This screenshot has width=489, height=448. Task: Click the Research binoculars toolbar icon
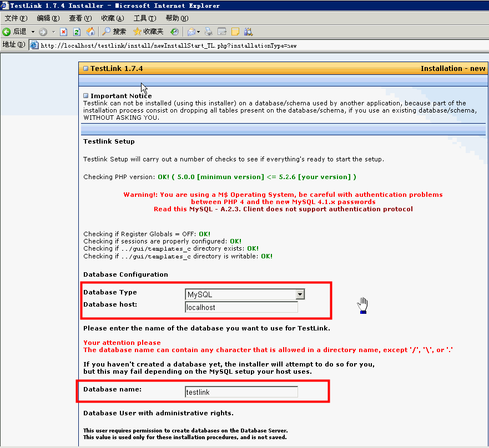pos(249,32)
